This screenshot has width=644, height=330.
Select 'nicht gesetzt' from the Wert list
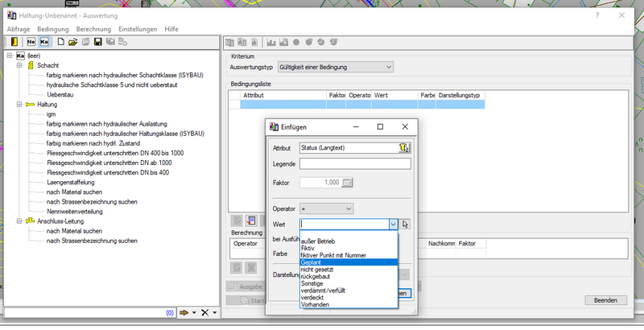coord(349,270)
